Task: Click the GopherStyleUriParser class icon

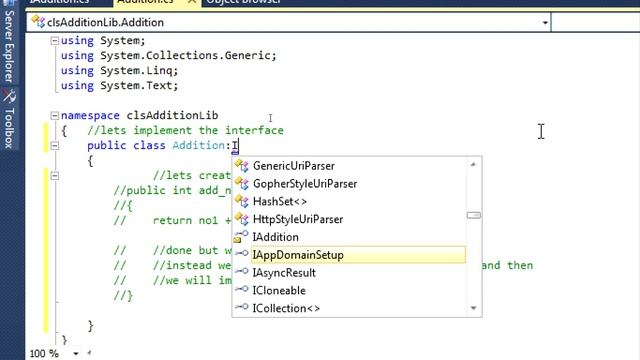Action: point(242,184)
